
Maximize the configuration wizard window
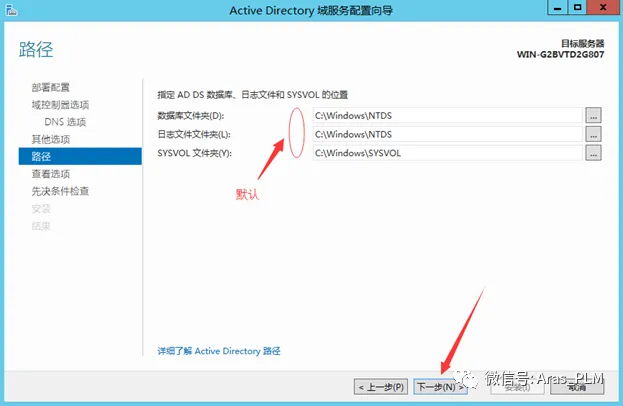(577, 8)
